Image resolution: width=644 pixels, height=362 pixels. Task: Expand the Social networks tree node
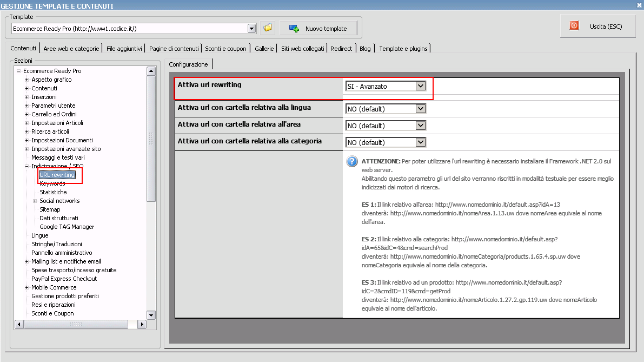coord(35,201)
